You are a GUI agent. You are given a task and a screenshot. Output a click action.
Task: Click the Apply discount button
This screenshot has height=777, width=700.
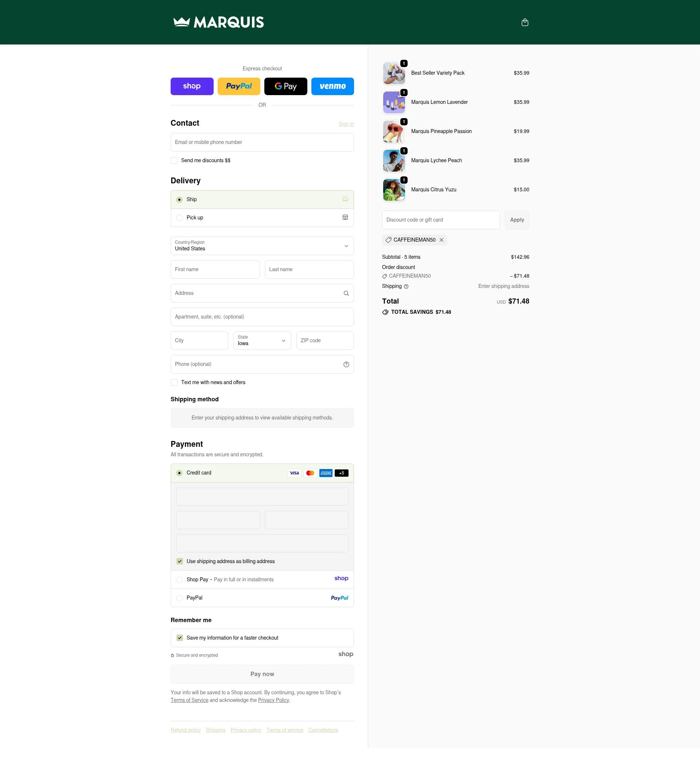pos(517,219)
